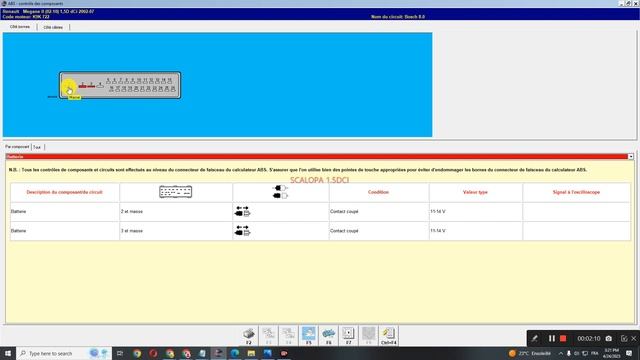Click the multimeter probe icon in the '2 et masse' row

(x=242, y=211)
